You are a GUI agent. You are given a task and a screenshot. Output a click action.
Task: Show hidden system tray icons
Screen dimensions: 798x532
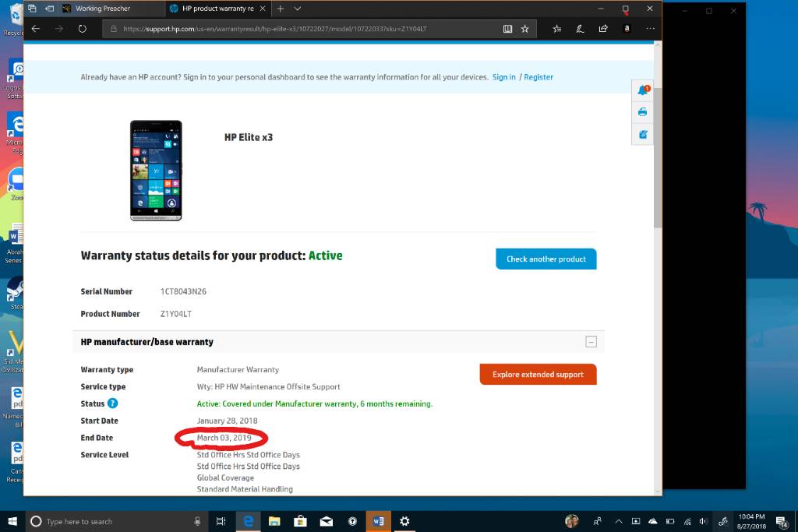(619, 521)
